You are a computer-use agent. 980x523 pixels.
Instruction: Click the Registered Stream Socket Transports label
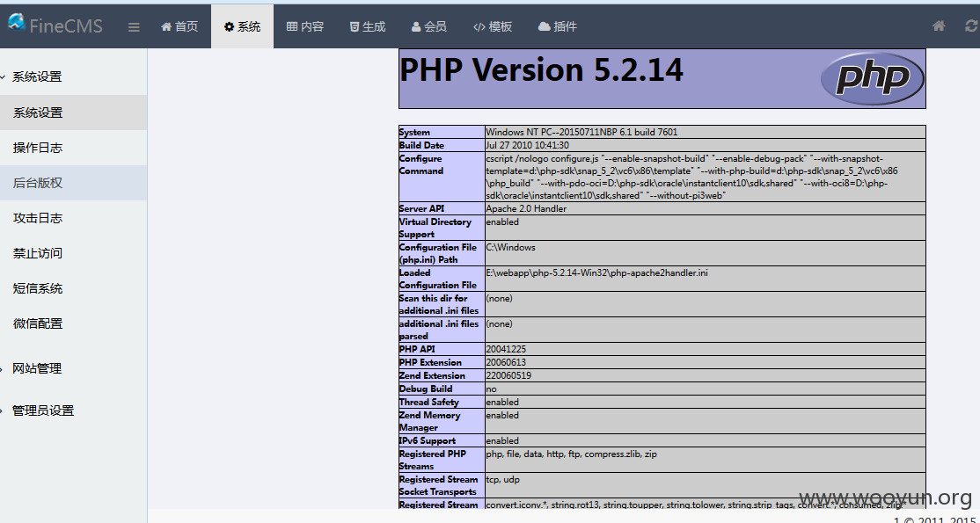438,486
